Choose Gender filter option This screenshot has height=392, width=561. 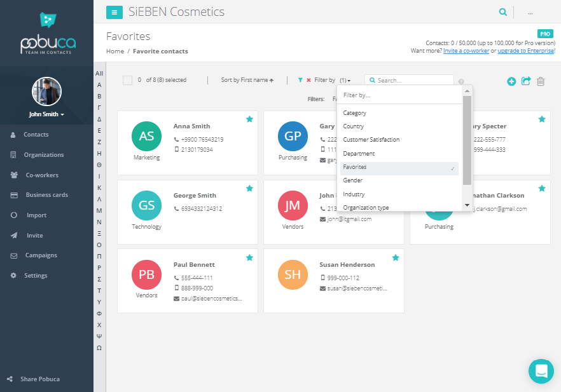click(399, 180)
